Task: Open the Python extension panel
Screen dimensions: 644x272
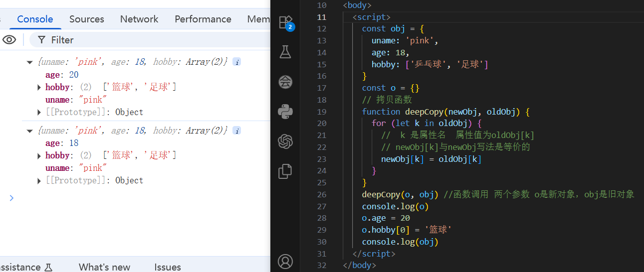Action: pyautogui.click(x=285, y=112)
